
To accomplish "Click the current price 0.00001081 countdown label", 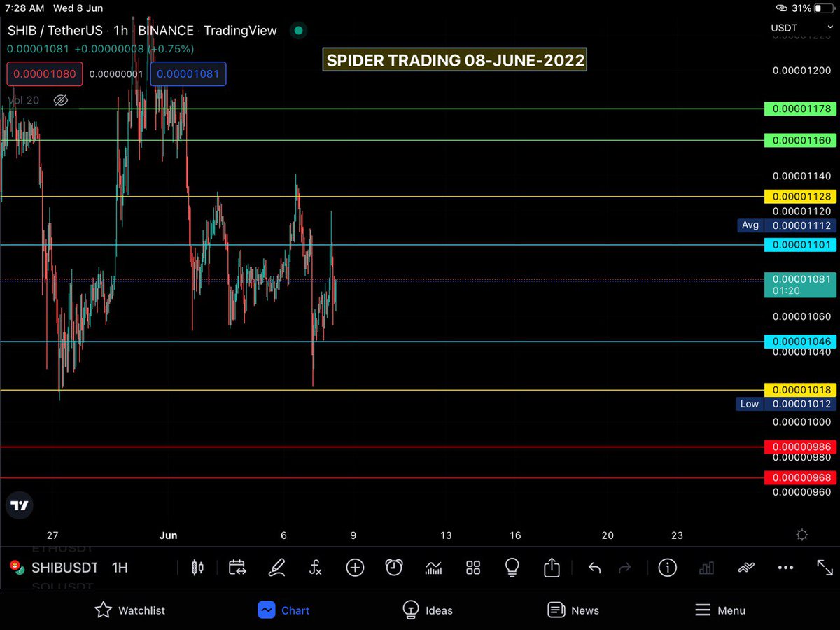I will coord(800,285).
